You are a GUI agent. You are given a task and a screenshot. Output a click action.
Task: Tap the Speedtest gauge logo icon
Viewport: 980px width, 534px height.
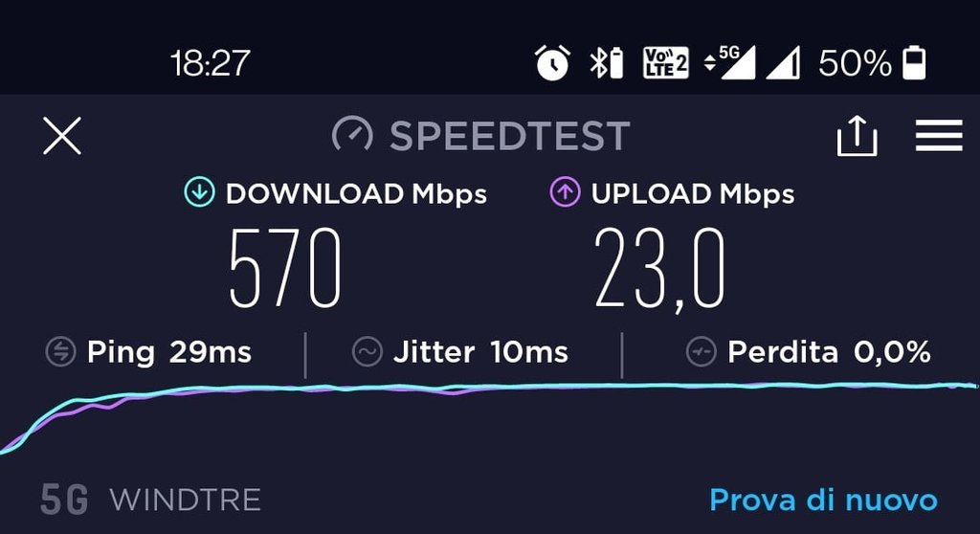click(352, 134)
